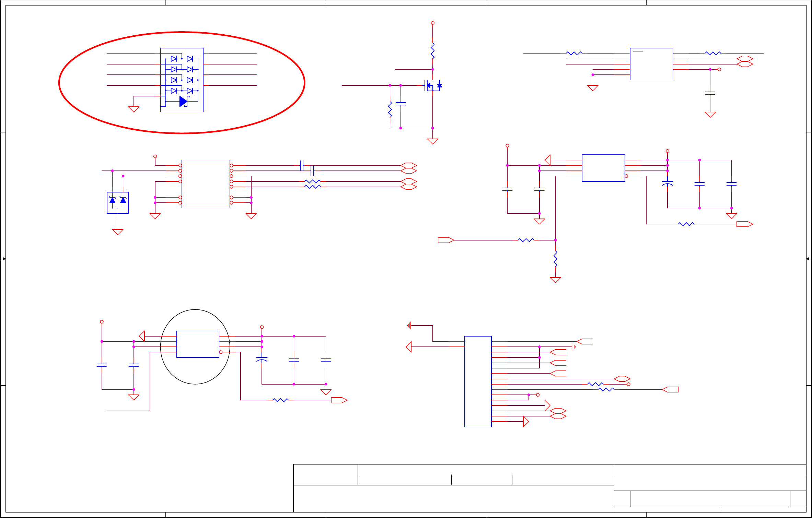Screen dimensions: 812x518
Task: Click the left-pointing arrow port beside tall connector
Action: click(409, 347)
